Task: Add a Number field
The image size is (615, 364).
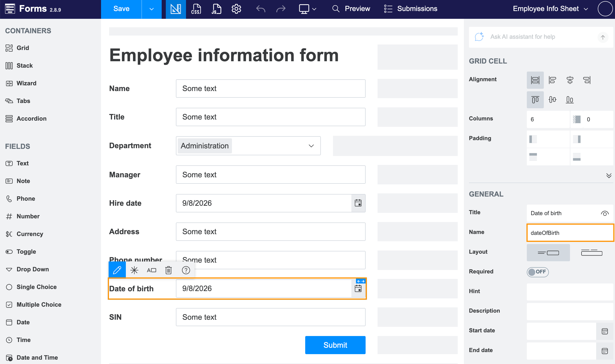Action: pyautogui.click(x=22, y=216)
